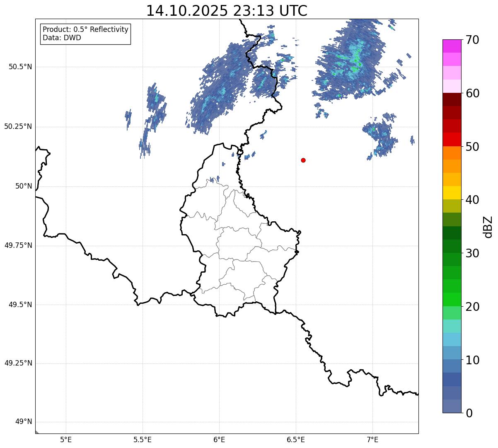Click the 50°N latitude label
The image size is (498, 448).
[x=24, y=186]
